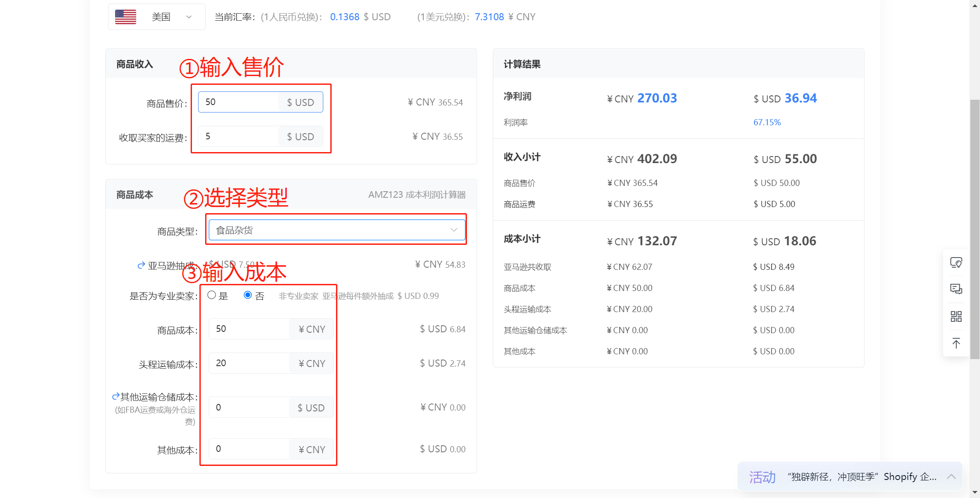Click the 头程运输成本 input field
Image resolution: width=980 pixels, height=498 pixels.
click(249, 363)
